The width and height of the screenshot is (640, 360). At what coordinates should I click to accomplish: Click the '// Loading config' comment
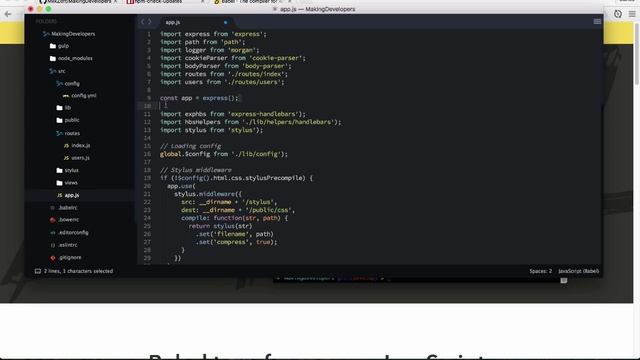(x=190, y=146)
